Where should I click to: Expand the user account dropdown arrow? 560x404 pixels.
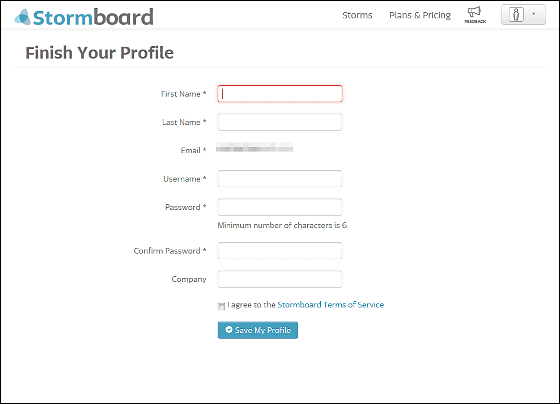(534, 14)
